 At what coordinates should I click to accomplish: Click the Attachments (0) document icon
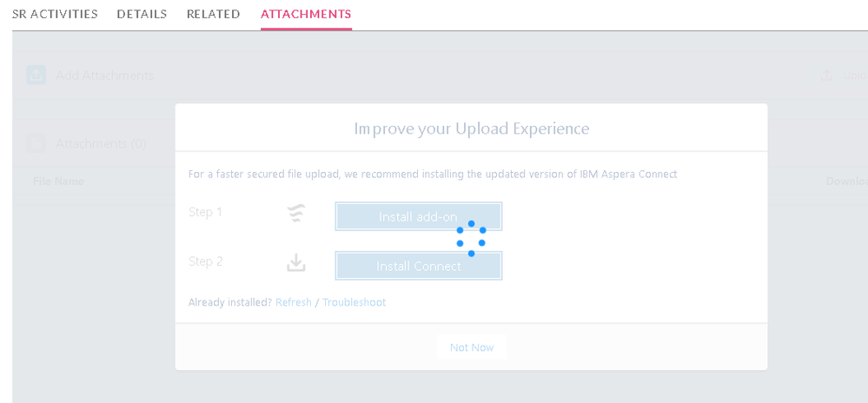pos(36,143)
